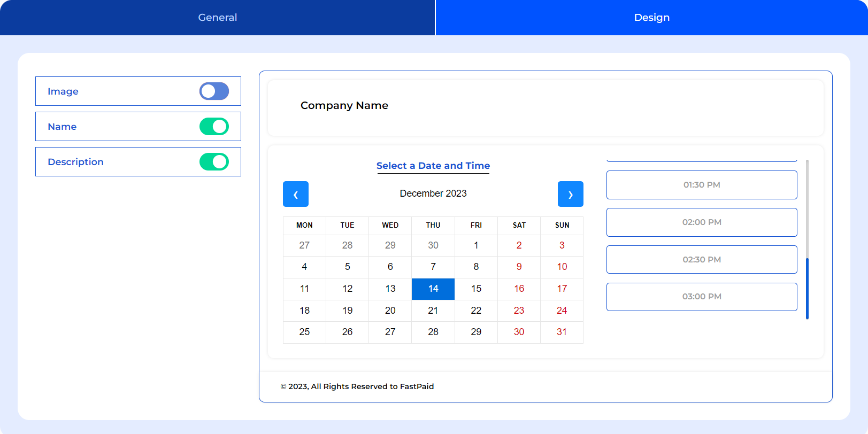Book the 03:00 PM time slot

click(702, 297)
